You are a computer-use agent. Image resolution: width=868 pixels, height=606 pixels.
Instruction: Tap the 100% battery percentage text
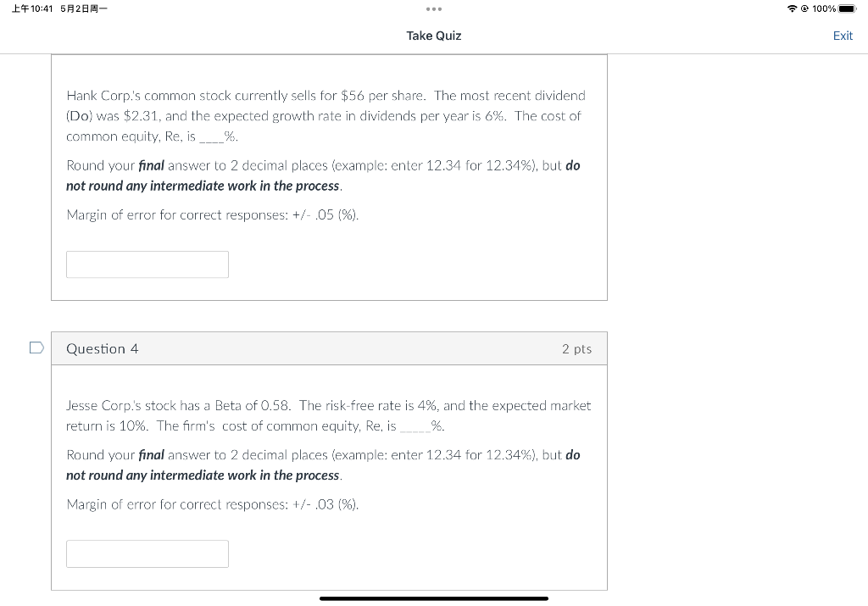click(x=824, y=8)
